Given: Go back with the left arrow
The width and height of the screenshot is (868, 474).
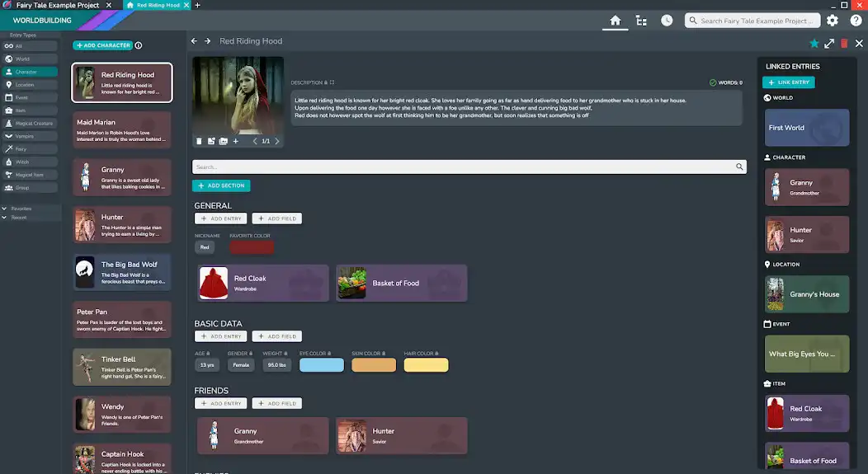Looking at the screenshot, I should (194, 41).
